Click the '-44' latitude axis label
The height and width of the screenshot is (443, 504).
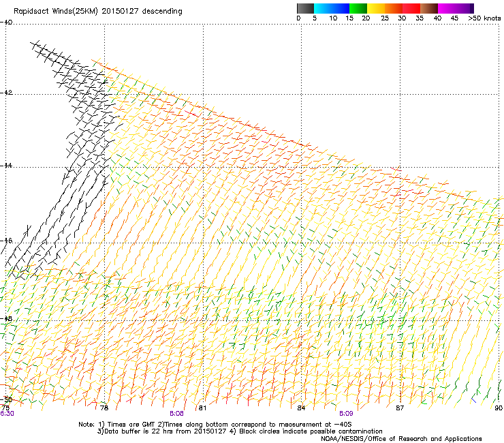click(x=6, y=166)
